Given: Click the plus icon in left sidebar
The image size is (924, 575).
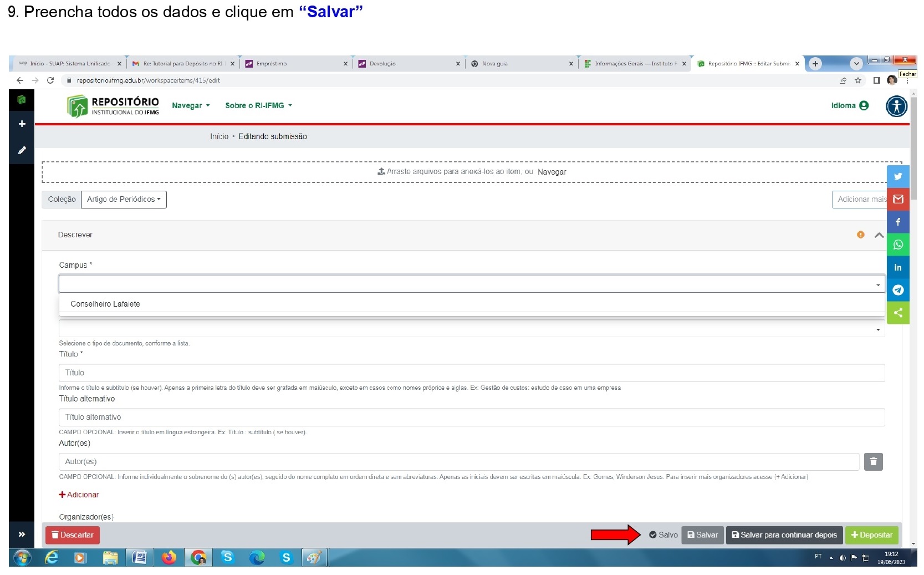Looking at the screenshot, I should 22,124.
